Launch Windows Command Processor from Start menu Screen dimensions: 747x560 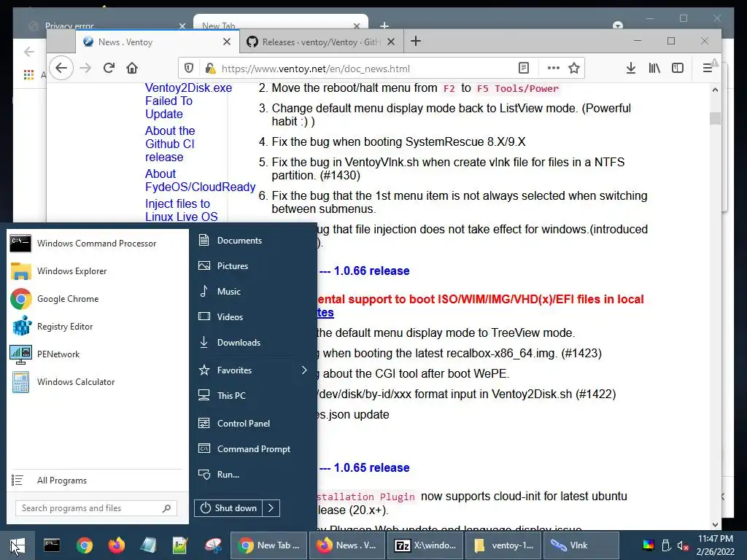[x=97, y=244]
